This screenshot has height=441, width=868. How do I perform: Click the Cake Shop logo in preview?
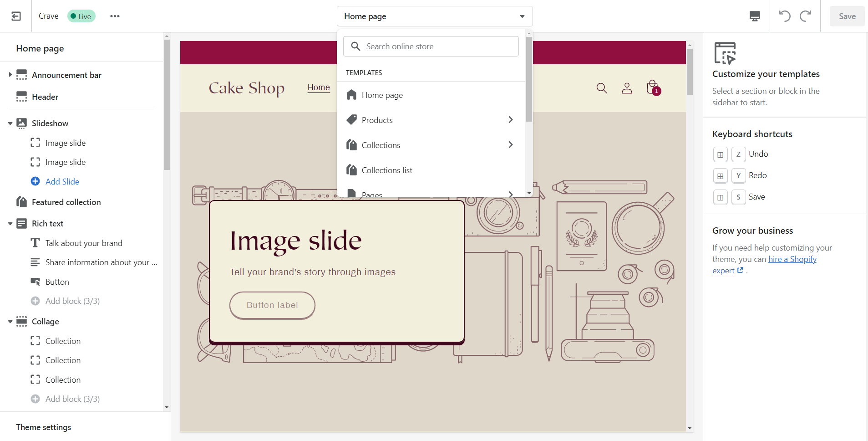point(247,88)
